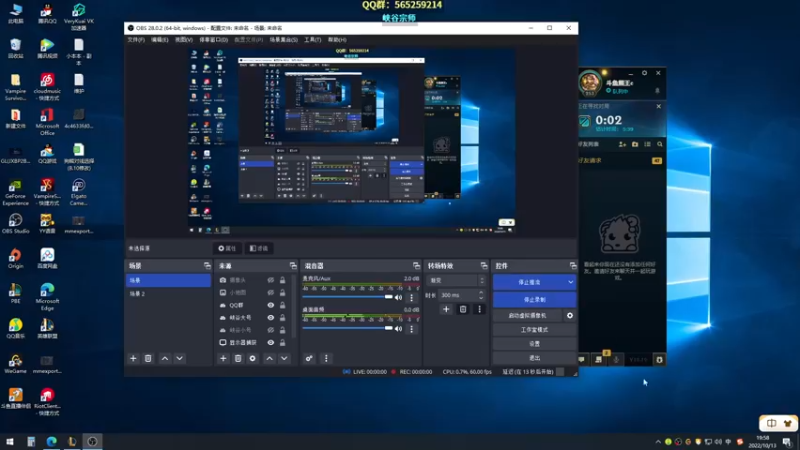
Task: Move the selected scene up
Action: click(x=165, y=358)
